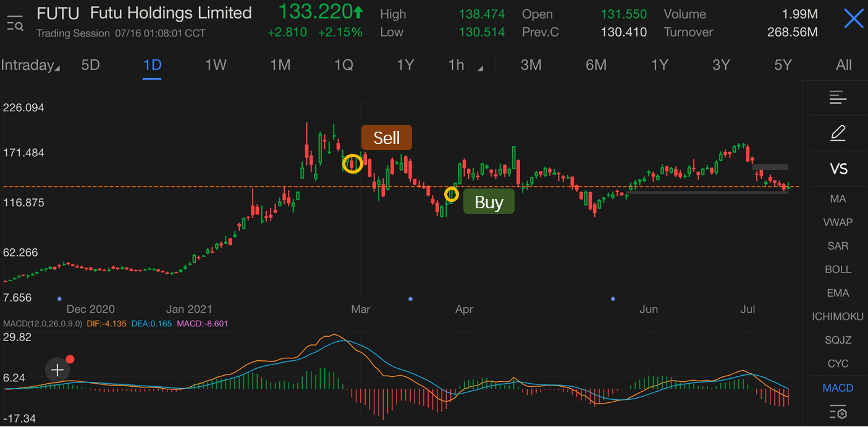Open indicator settings gear icon

pyautogui.click(x=838, y=412)
